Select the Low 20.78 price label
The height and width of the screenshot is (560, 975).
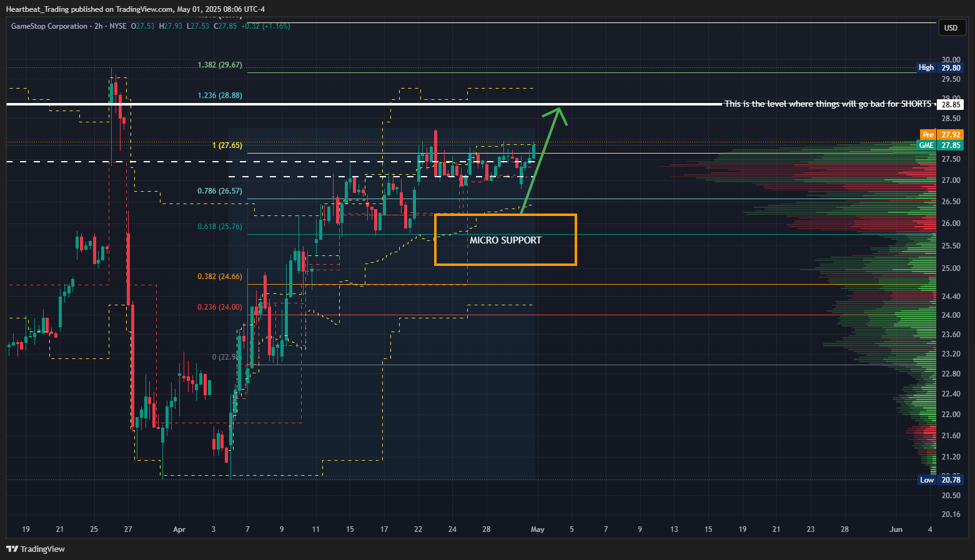coord(940,479)
